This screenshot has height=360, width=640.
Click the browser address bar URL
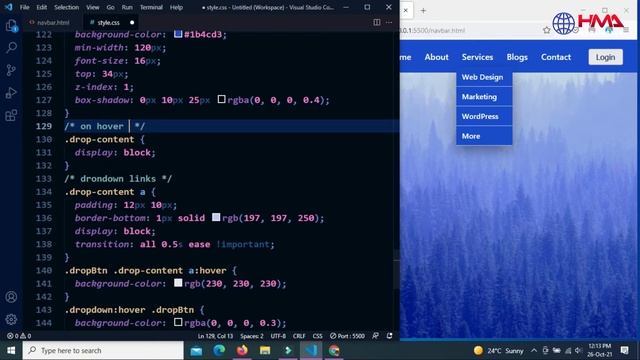tap(433, 30)
